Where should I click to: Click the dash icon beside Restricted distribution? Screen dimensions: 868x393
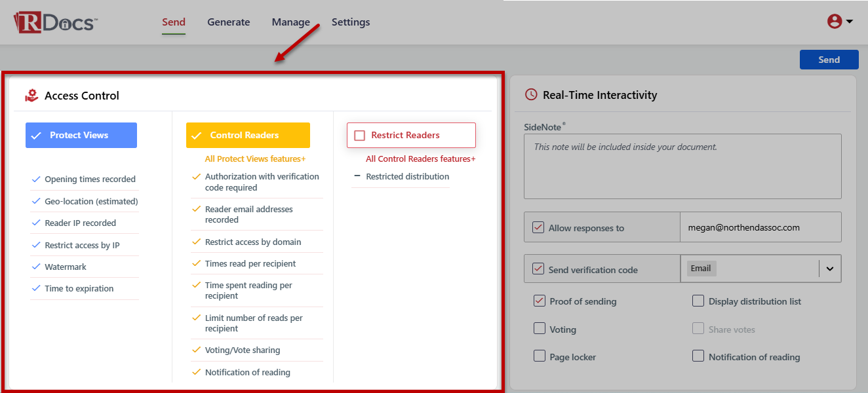tap(357, 176)
